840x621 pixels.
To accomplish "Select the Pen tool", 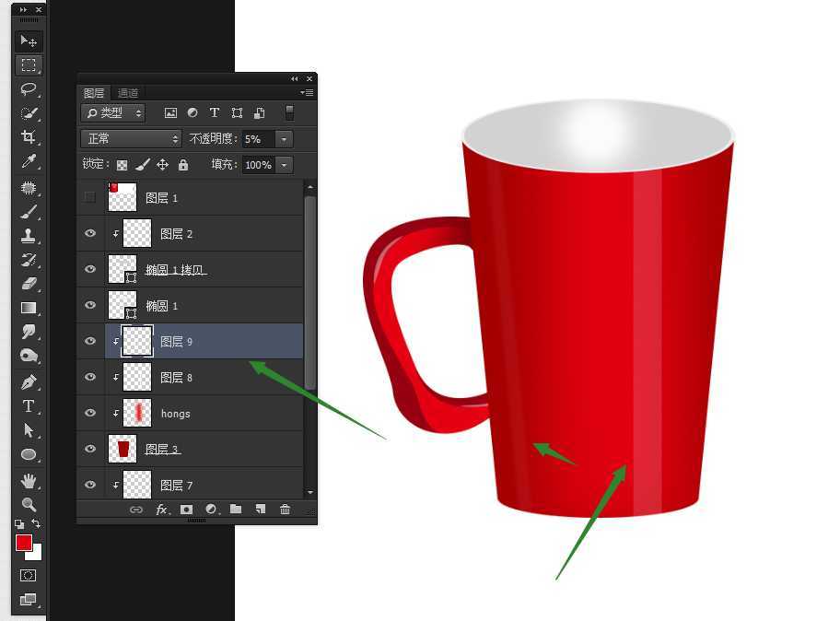I will coord(29,382).
